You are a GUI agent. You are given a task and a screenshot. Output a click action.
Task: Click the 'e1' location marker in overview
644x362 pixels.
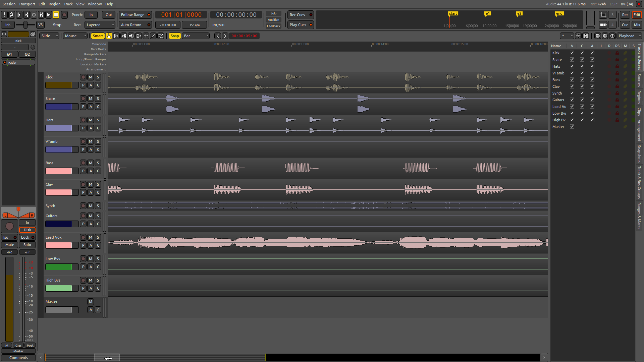click(x=487, y=14)
